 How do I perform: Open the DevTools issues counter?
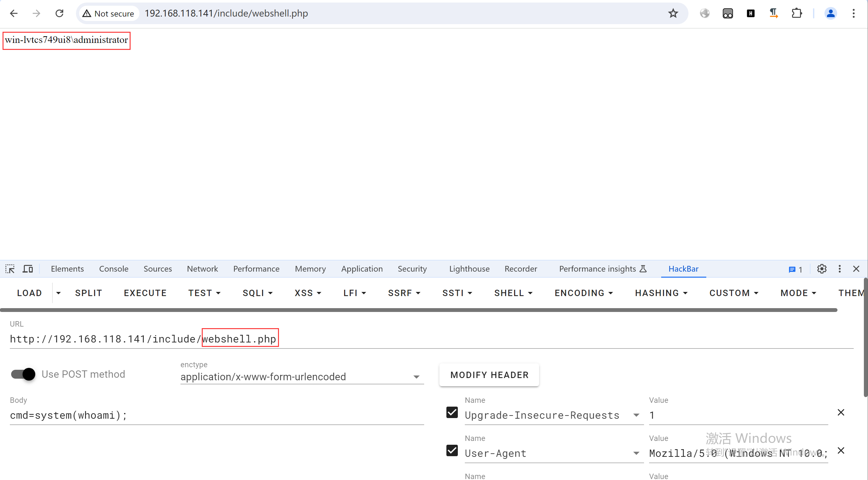point(796,269)
